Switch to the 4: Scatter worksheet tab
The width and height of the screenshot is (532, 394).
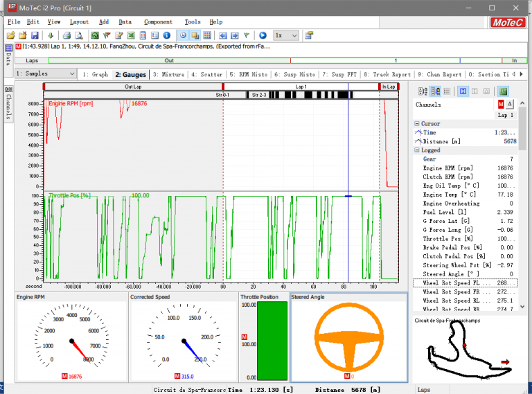(x=206, y=74)
